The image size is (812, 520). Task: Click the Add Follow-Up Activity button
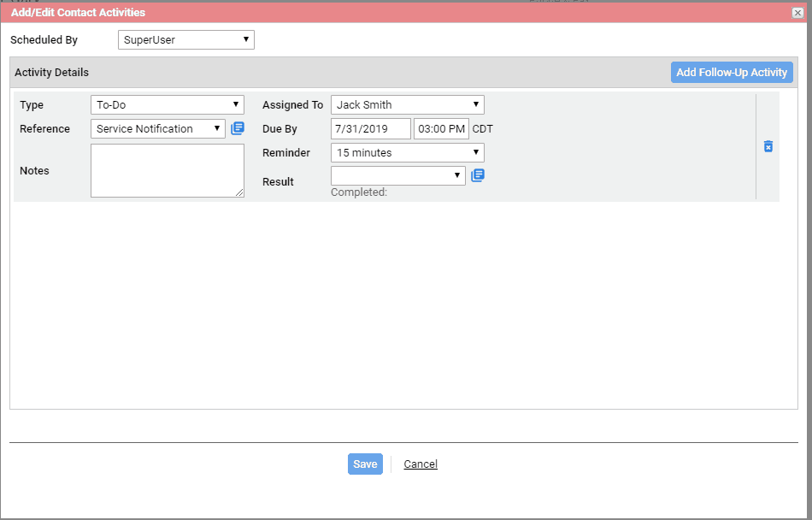732,73
